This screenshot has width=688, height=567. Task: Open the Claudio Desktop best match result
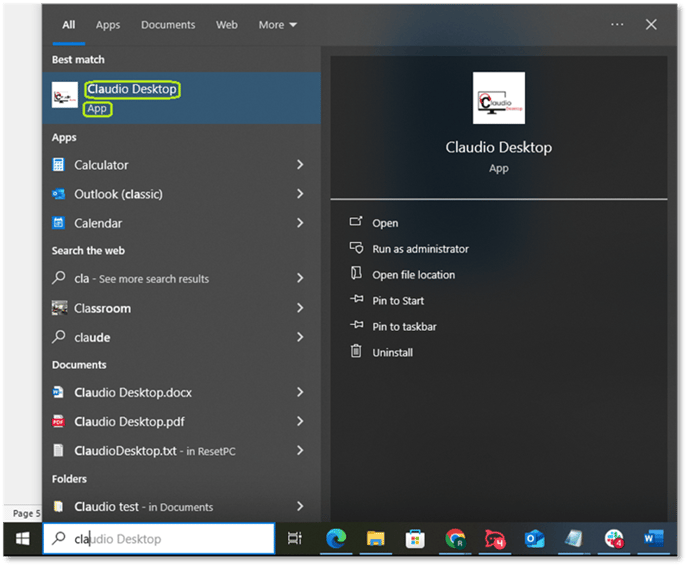(182, 98)
